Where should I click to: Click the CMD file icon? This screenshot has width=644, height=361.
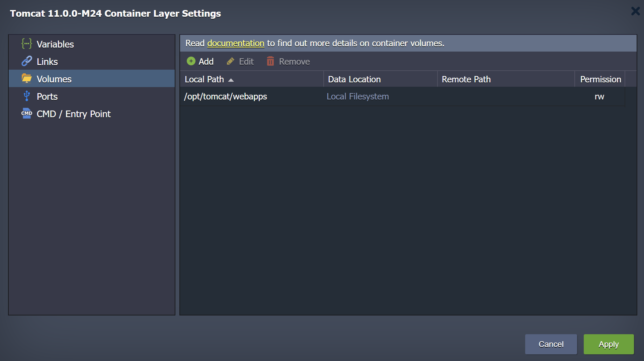pos(26,113)
